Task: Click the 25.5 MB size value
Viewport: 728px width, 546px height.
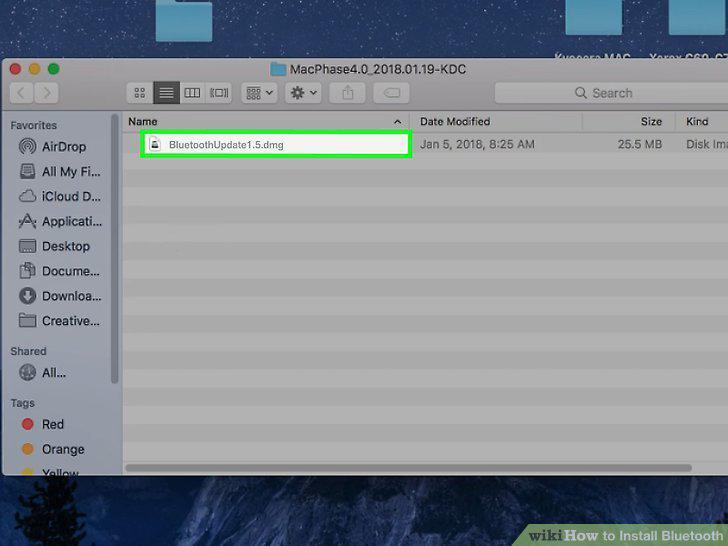Action: 639,144
